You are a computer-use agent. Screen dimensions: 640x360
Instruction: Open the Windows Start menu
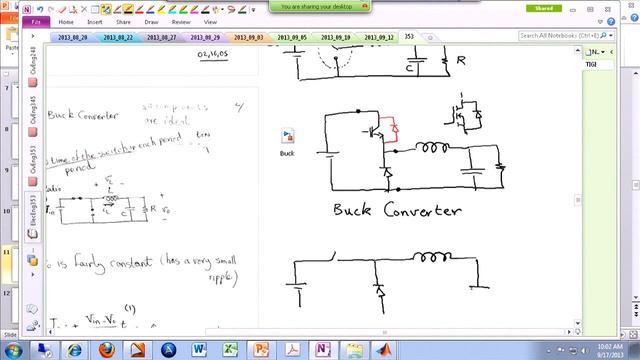click(13, 351)
